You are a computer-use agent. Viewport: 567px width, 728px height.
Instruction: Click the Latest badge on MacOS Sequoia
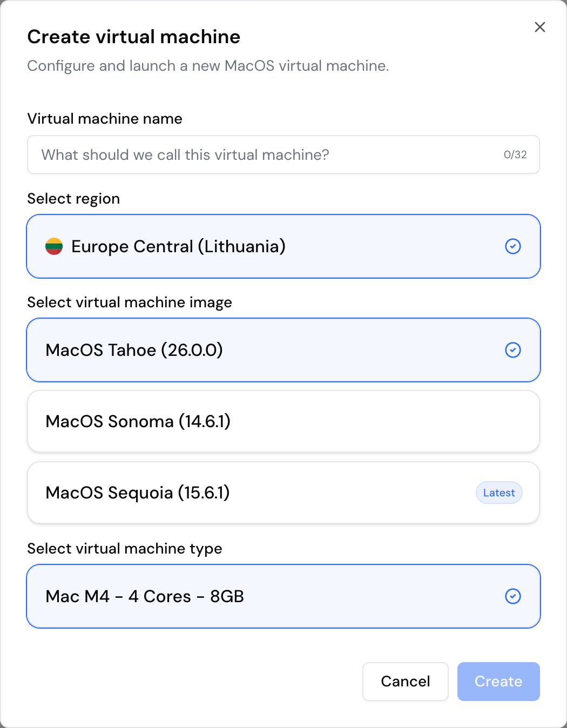pos(498,493)
